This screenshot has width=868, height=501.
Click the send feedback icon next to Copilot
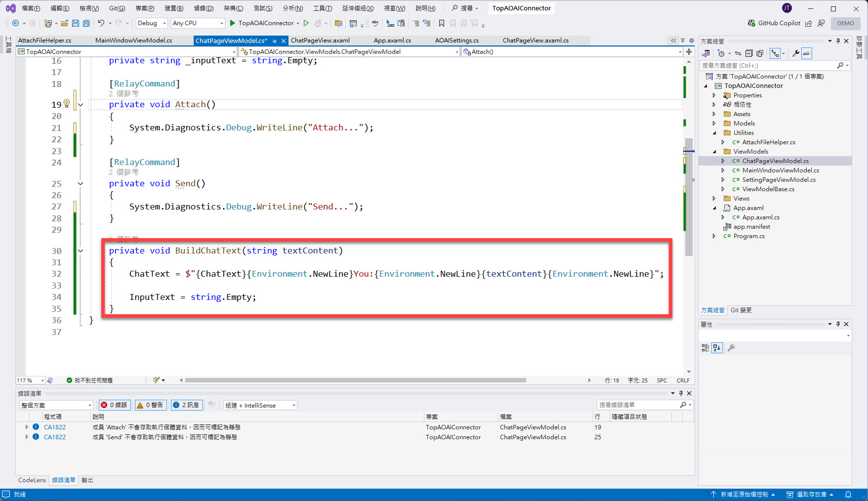click(x=821, y=23)
